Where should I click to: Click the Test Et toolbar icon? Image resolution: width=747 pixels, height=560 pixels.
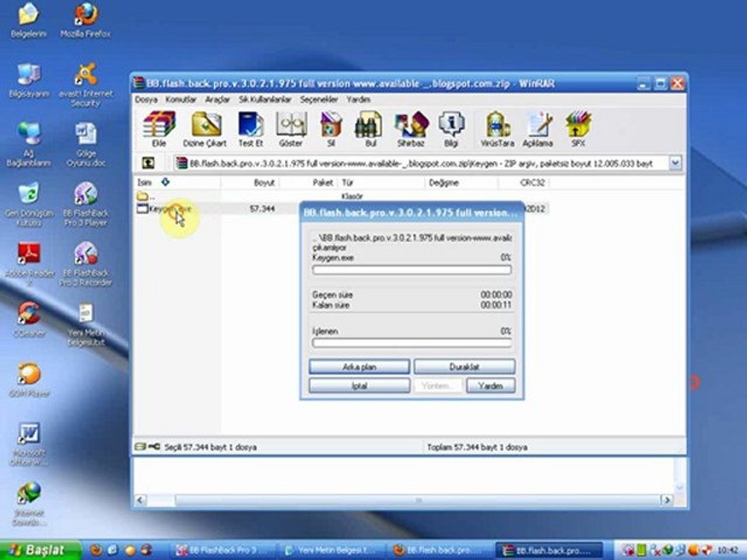coord(251,129)
